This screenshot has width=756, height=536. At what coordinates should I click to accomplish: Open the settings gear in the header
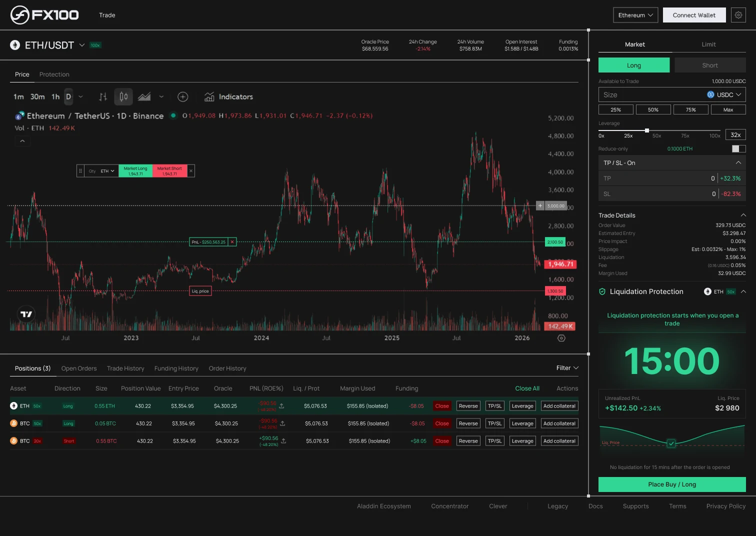click(x=738, y=15)
